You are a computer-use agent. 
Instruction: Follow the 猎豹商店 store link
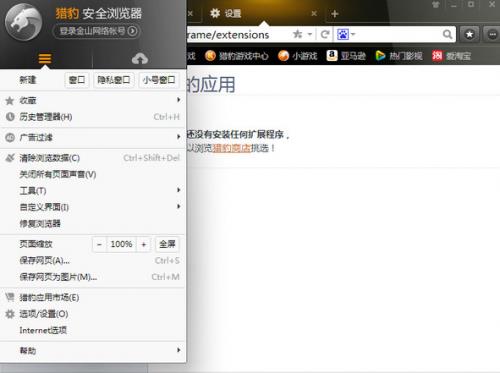coord(232,148)
